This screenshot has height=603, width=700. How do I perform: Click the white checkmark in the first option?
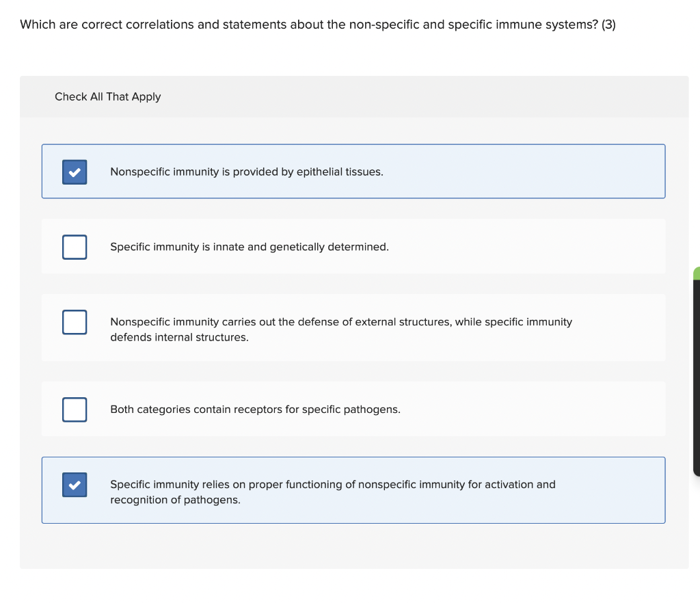(75, 172)
